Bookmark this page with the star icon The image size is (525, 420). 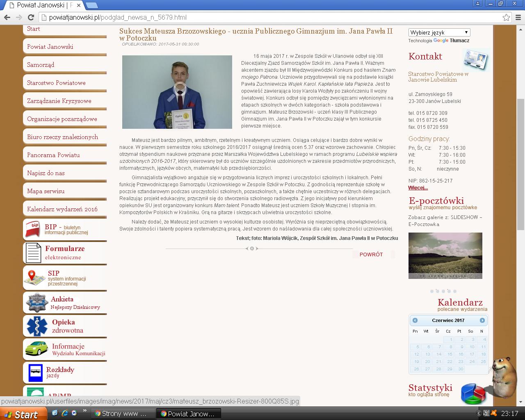(x=506, y=17)
